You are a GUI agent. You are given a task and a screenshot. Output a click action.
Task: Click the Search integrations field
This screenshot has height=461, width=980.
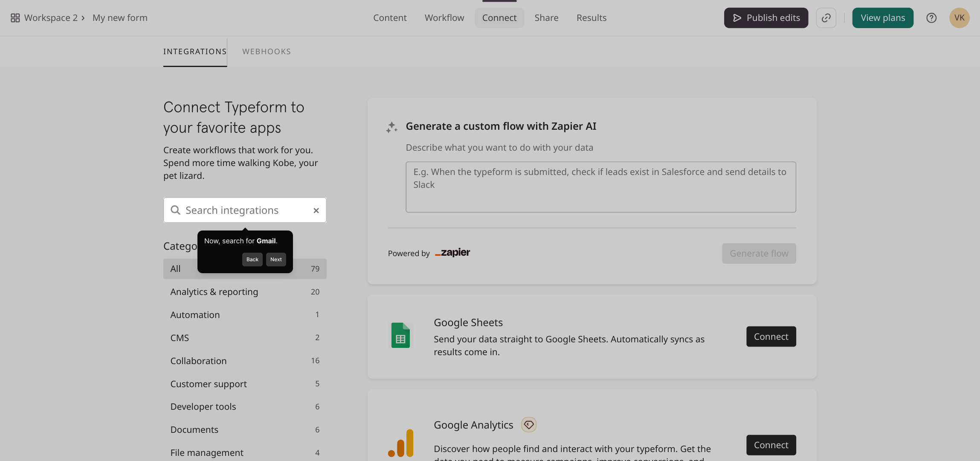pos(245,210)
